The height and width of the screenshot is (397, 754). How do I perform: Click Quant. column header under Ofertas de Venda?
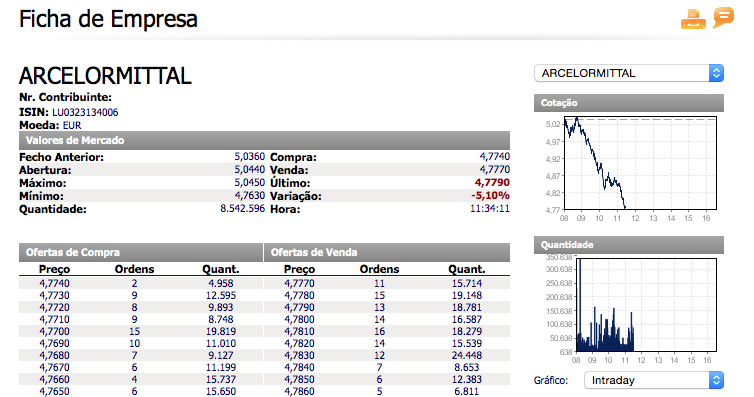[x=466, y=269]
